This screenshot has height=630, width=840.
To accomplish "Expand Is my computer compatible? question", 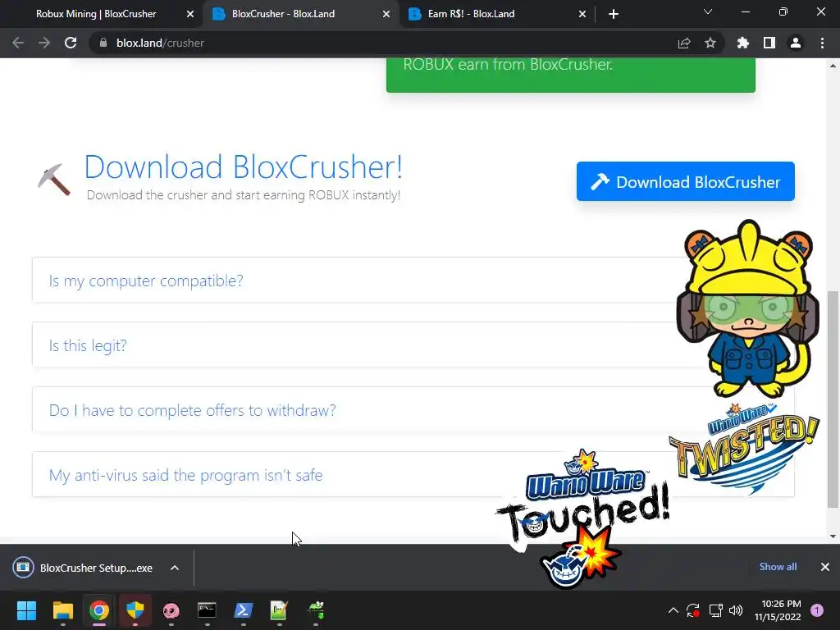I will tap(413, 281).
